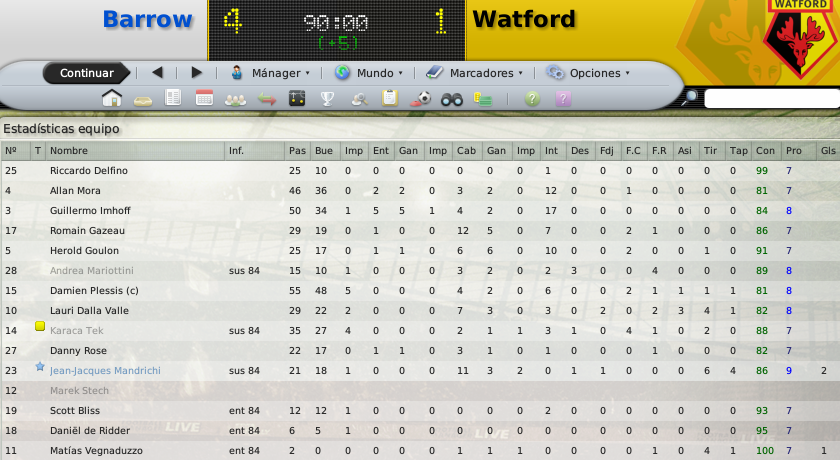
Task: Open the finances money icon
Action: pos(483,99)
